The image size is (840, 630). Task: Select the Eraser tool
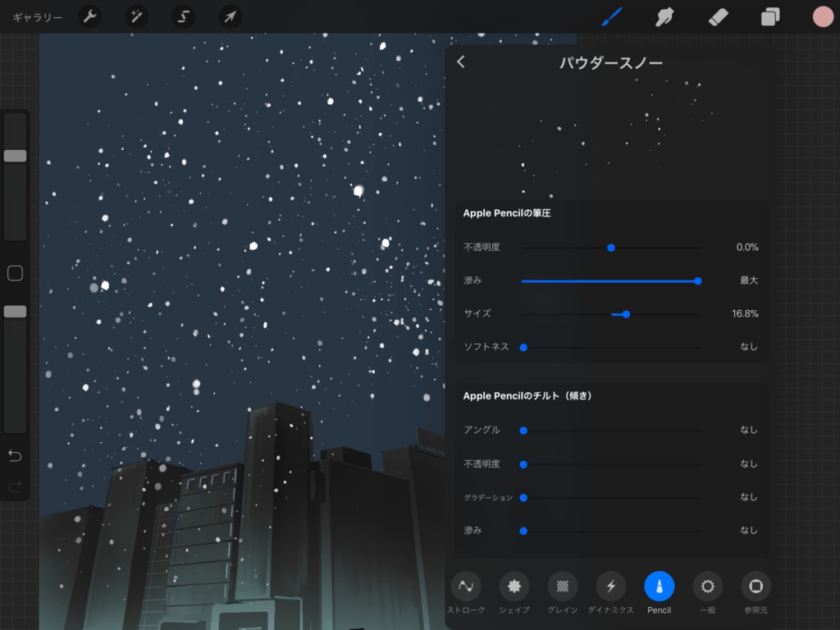[x=717, y=16]
